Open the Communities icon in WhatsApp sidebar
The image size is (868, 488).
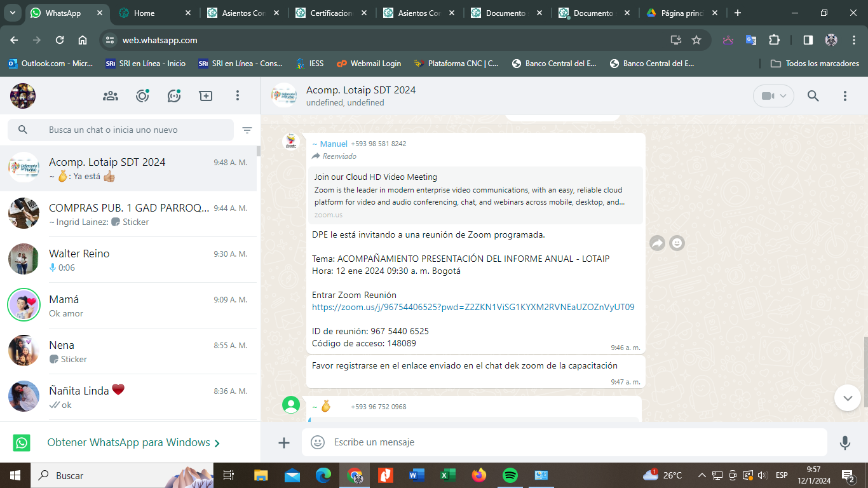(111, 96)
